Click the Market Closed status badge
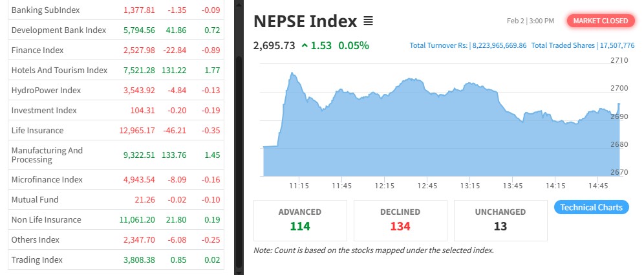 [x=599, y=21]
